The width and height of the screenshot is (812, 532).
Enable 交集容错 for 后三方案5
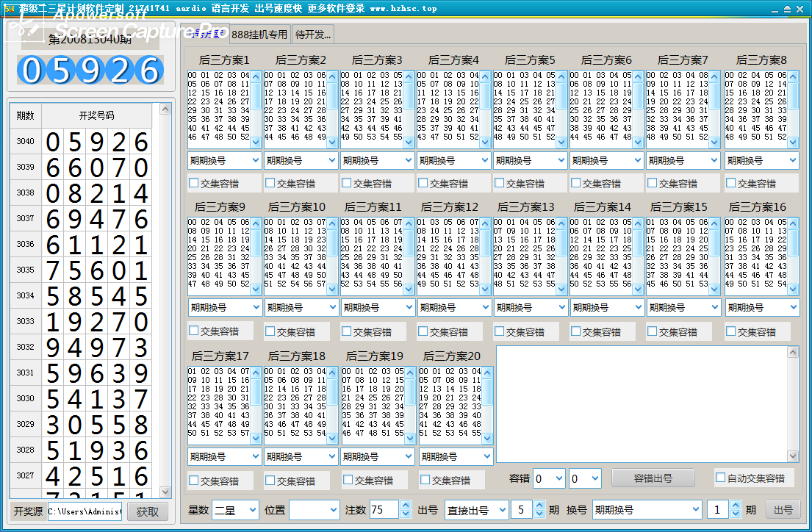pyautogui.click(x=499, y=183)
